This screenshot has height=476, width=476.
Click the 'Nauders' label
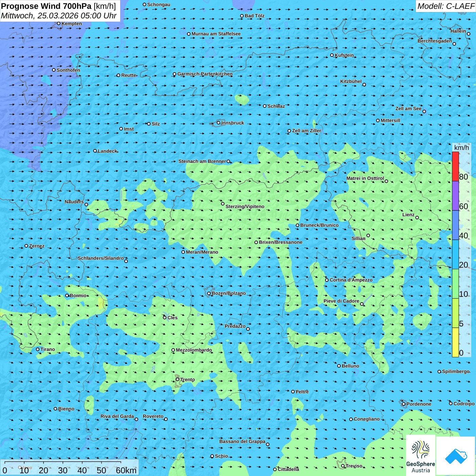coord(74,202)
